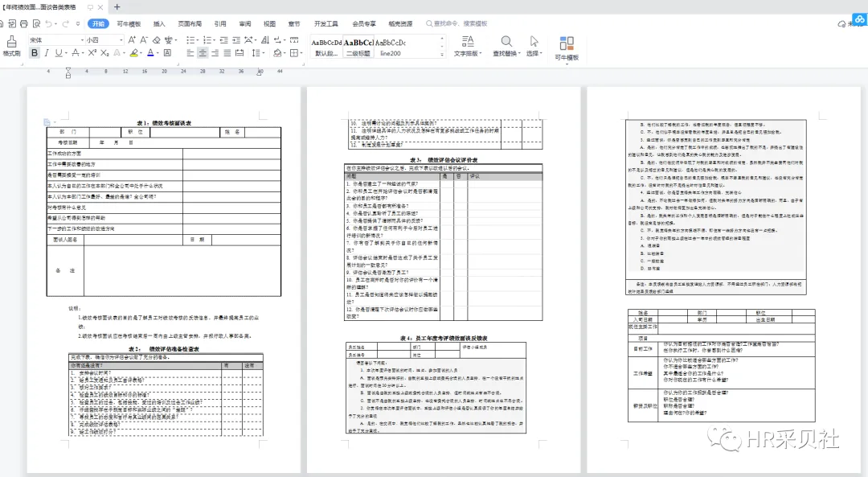Open the 文字排版 text layout dropdown
The width and height of the screenshot is (868, 477).
pyautogui.click(x=468, y=46)
